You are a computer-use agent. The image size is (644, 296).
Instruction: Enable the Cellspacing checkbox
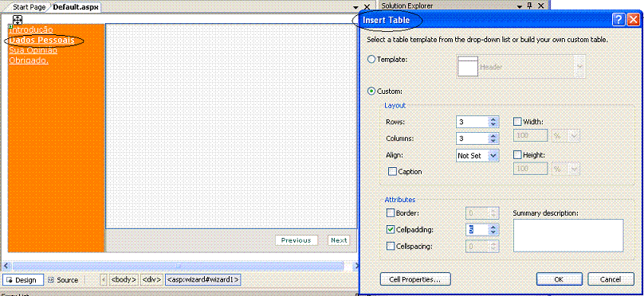391,247
